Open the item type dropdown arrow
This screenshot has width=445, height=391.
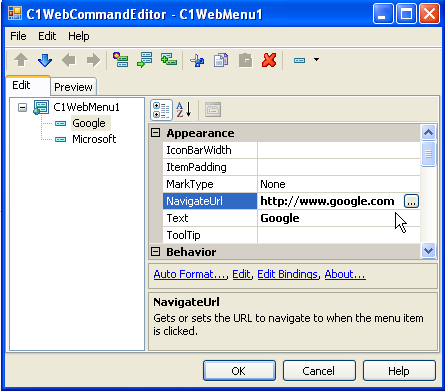click(316, 60)
